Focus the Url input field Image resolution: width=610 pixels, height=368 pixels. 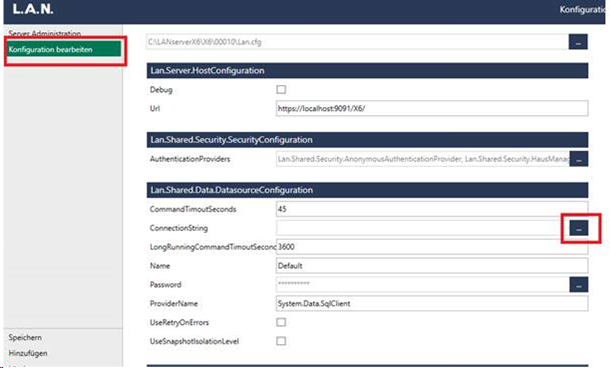[432, 109]
